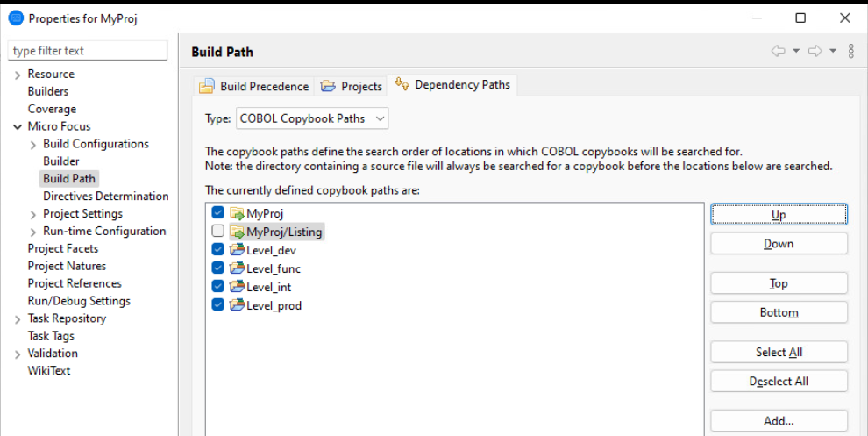Click the Level_func path icon

pyautogui.click(x=237, y=268)
